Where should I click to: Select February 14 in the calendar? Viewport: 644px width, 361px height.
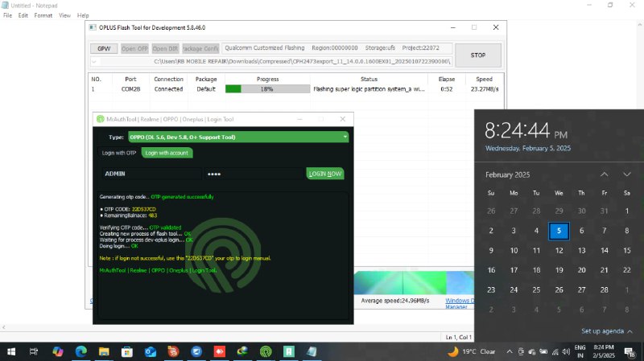pos(605,250)
